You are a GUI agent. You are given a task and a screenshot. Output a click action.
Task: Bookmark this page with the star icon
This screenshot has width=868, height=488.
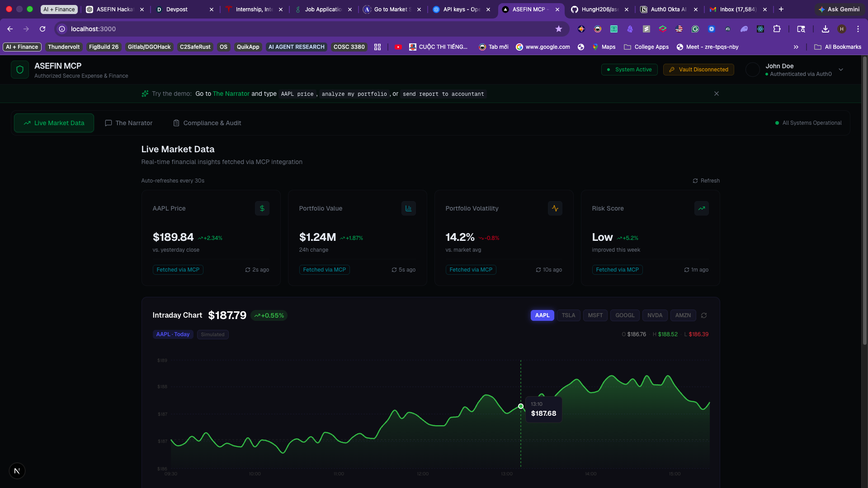pos(559,29)
